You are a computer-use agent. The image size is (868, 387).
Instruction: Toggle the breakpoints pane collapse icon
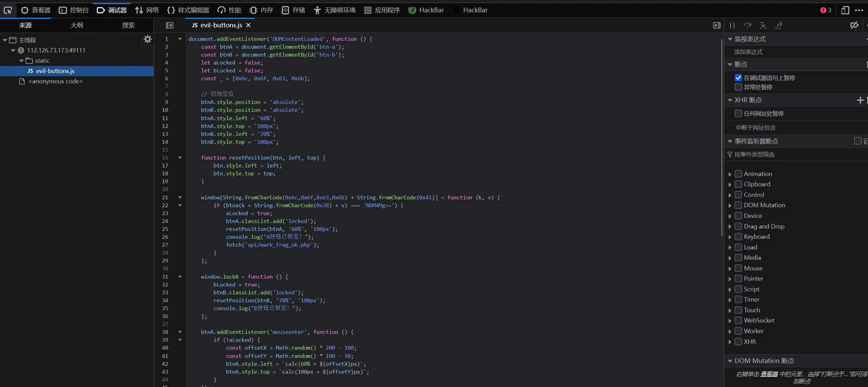717,25
